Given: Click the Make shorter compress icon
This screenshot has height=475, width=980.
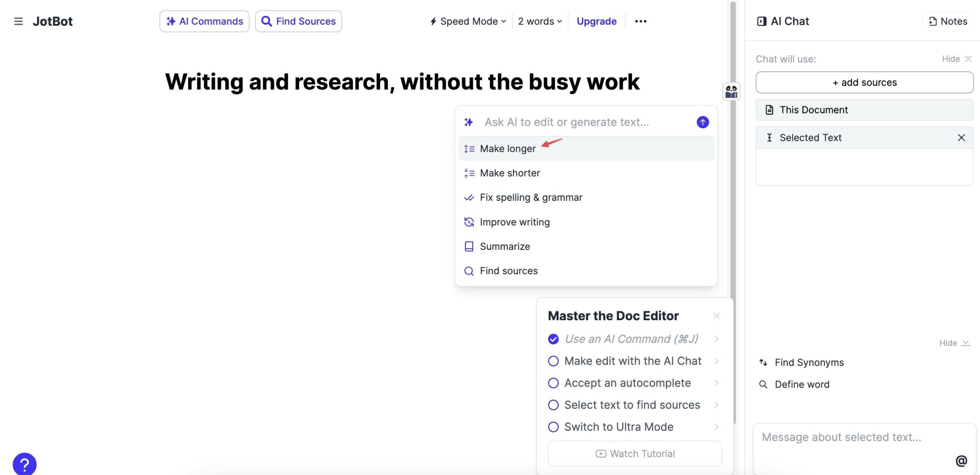Looking at the screenshot, I should pyautogui.click(x=469, y=173).
